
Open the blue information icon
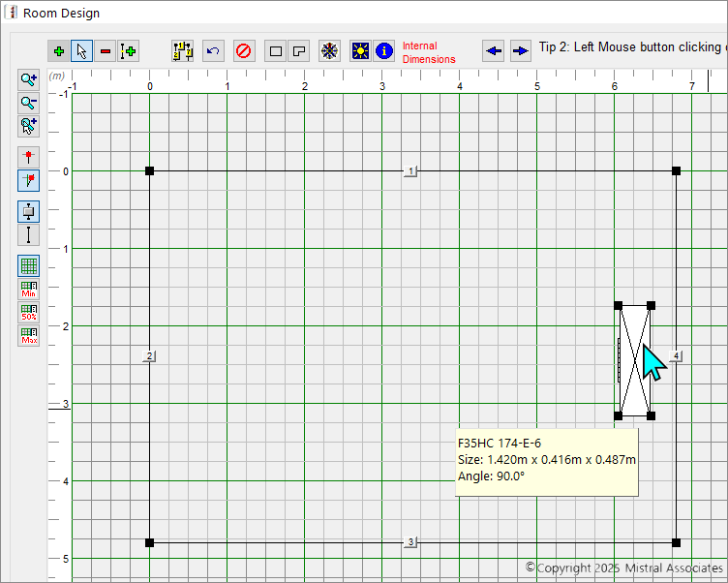[x=384, y=51]
